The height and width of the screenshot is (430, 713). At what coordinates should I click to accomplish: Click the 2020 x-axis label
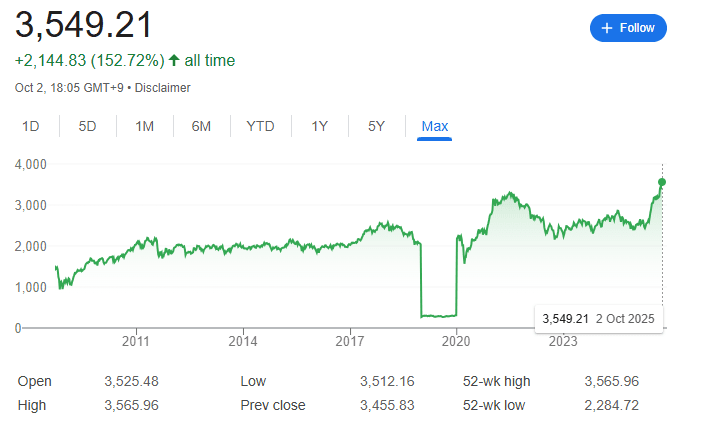456,341
